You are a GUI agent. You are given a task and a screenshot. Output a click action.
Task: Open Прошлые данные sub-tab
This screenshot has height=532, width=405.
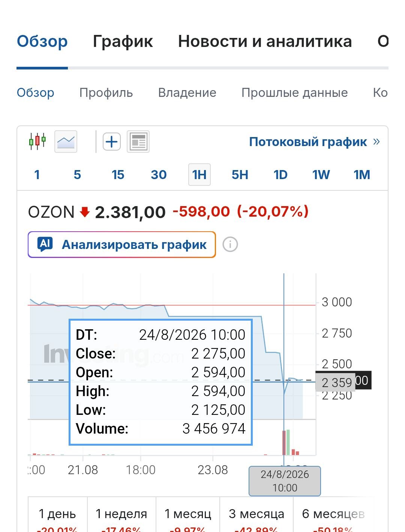(x=294, y=92)
